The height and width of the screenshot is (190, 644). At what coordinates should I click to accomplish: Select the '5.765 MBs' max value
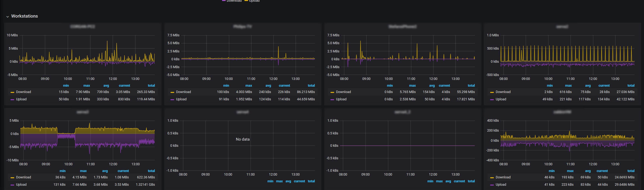tap(407, 92)
